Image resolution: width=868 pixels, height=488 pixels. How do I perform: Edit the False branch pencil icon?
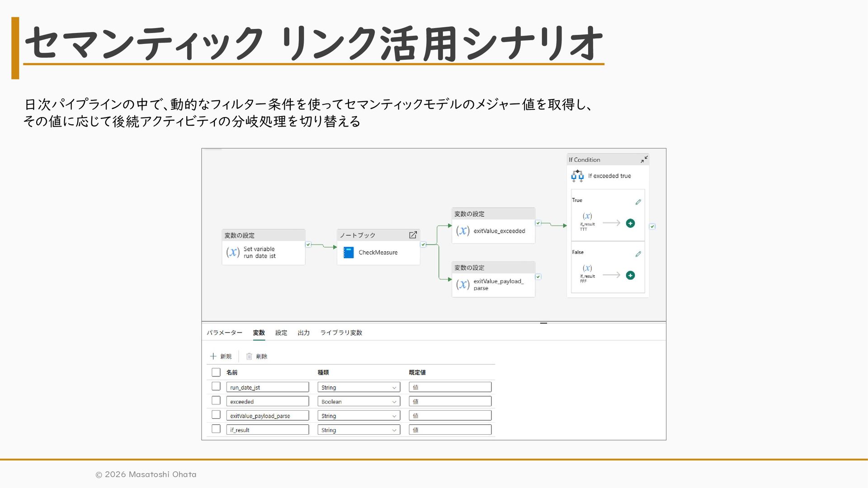click(x=638, y=254)
